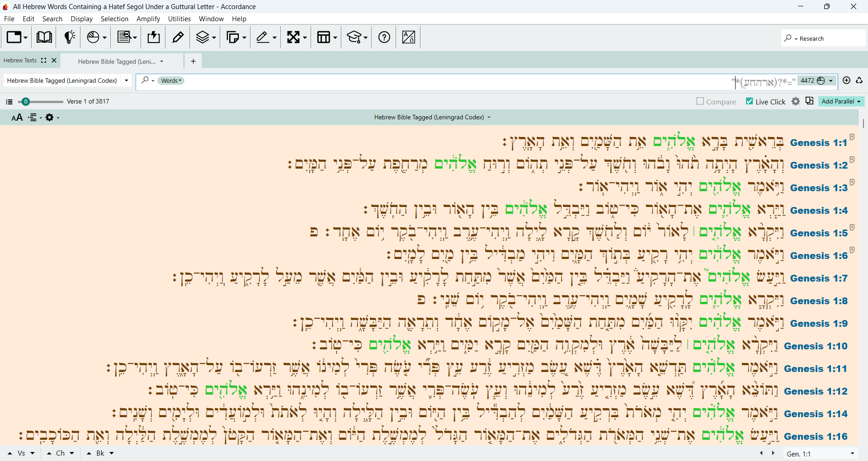Click the share/export toolbar icon
Viewport: 868px width, 461px height.
(x=154, y=37)
